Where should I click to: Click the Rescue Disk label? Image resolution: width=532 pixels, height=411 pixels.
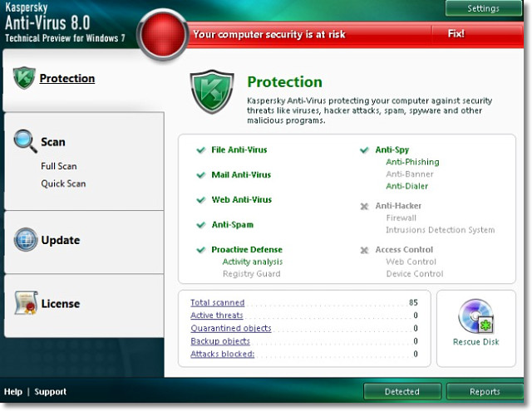point(475,342)
